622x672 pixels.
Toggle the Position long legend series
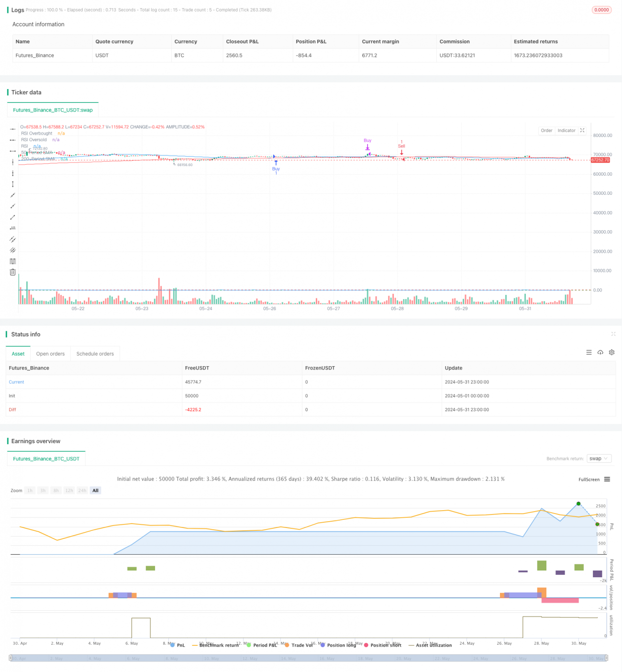click(338, 645)
